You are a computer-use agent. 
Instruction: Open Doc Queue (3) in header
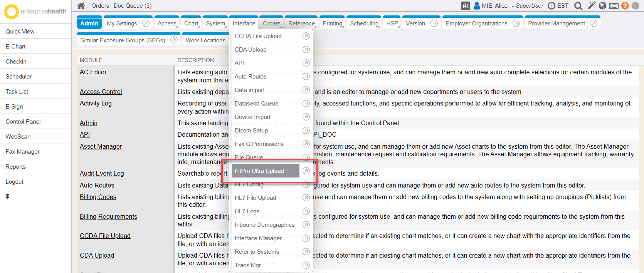point(132,6)
